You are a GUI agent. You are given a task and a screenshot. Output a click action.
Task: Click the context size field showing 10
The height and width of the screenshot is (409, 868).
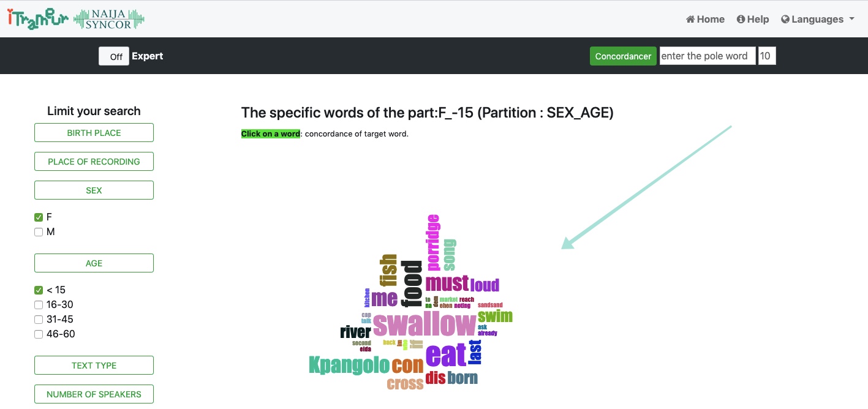(x=767, y=56)
